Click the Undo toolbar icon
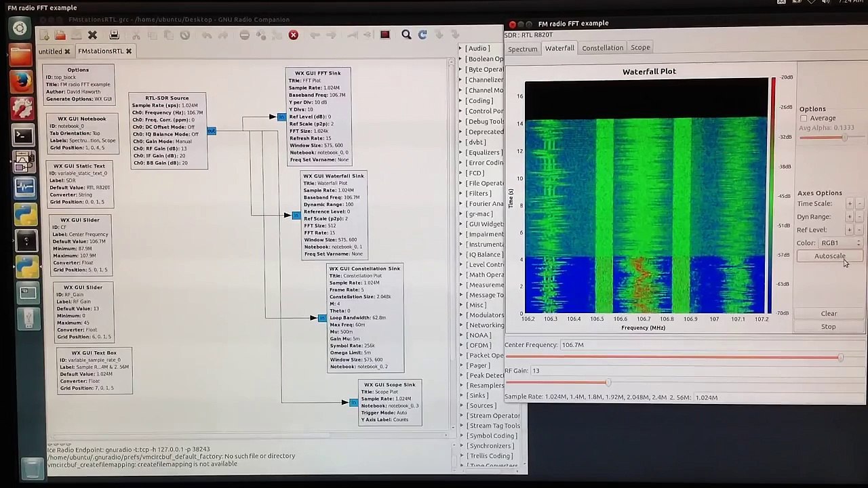The height and width of the screenshot is (488, 868). tap(207, 35)
